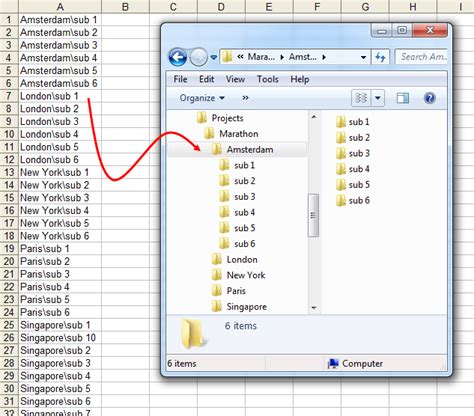Select sub 3 in navigation tree

pos(237,197)
